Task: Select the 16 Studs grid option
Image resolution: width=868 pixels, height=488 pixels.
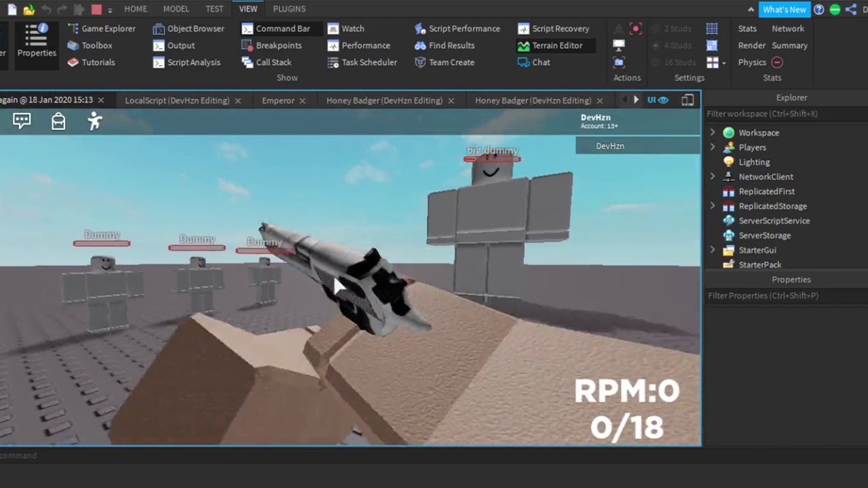Action: [x=673, y=62]
